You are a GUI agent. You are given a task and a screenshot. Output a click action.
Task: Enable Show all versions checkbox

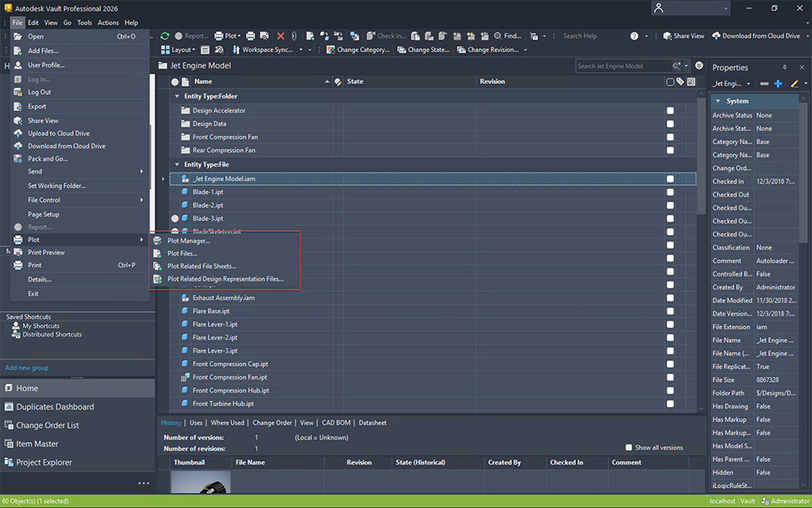tap(629, 448)
